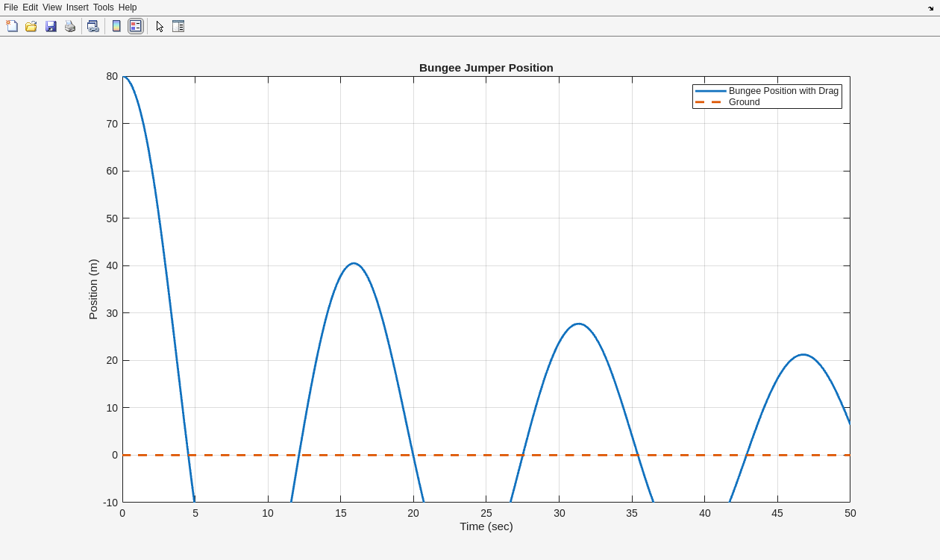
Task: Print the figure using the printer icon
Action: pyautogui.click(x=70, y=26)
